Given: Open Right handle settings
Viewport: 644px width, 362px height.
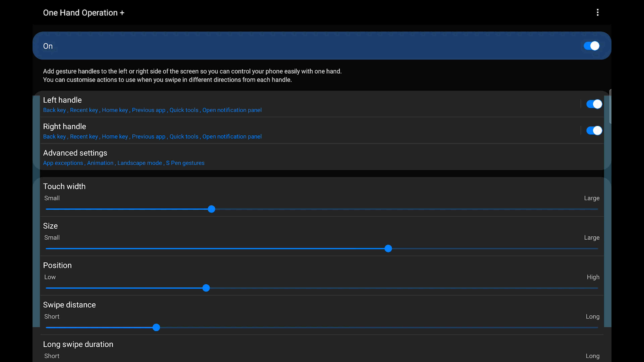Looking at the screenshot, I should tap(310, 131).
